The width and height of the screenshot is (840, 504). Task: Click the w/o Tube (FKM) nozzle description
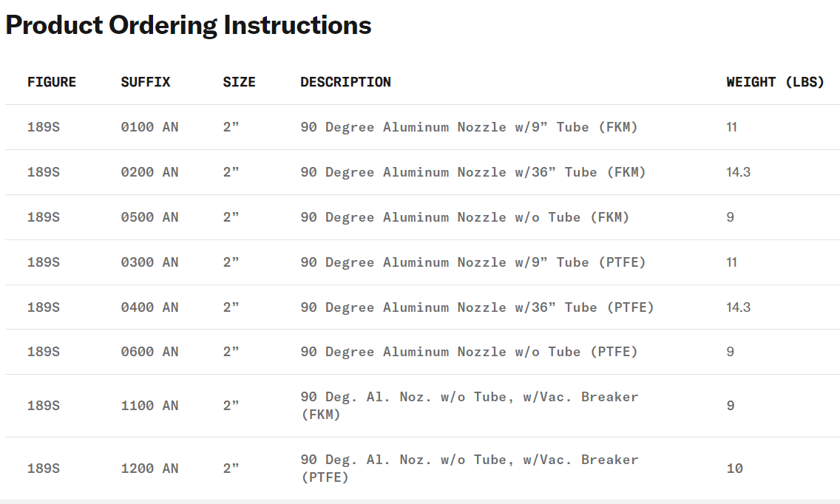pyautogui.click(x=464, y=217)
